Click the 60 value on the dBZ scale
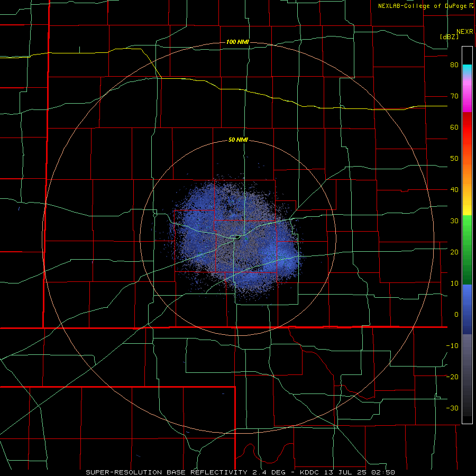The height and width of the screenshot is (476, 476). (x=454, y=127)
